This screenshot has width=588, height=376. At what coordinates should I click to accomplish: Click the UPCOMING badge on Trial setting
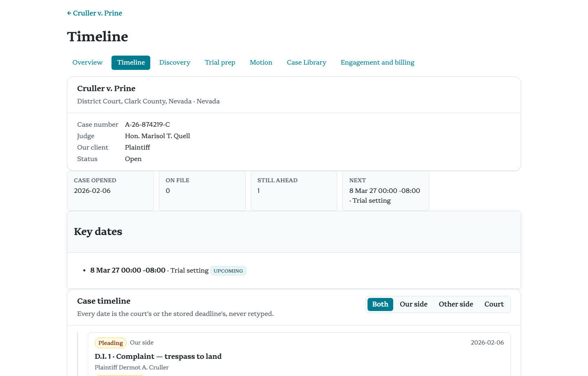(228, 271)
